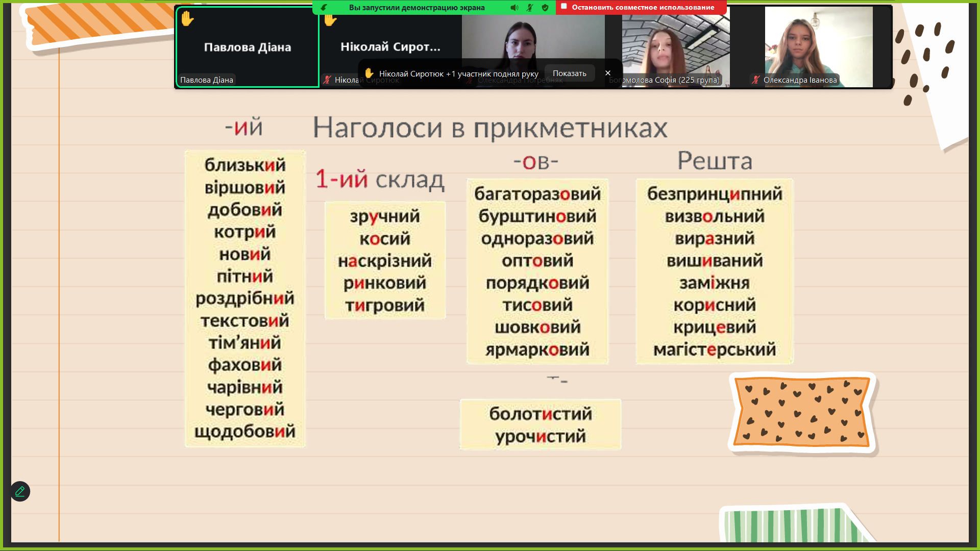Click the green sharing indicator icon on left
The image size is (980, 551).
[x=324, y=8]
